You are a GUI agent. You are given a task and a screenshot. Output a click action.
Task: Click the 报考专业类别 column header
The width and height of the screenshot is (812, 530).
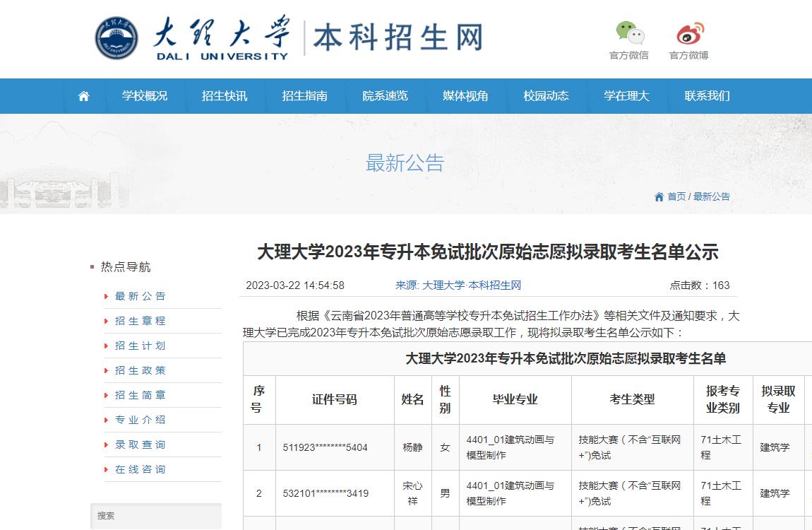point(723,399)
